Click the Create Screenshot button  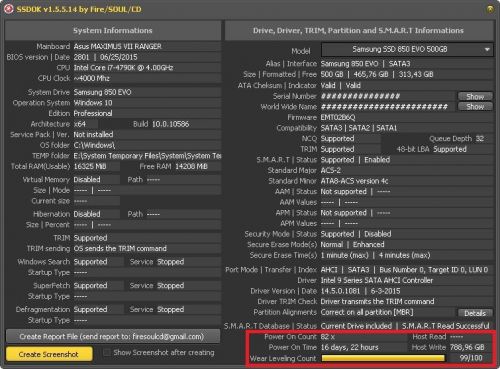(49, 354)
